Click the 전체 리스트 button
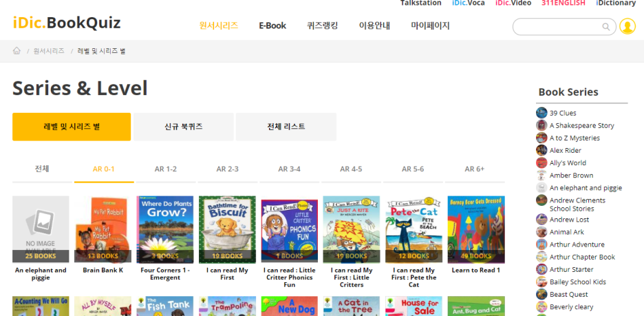Viewport: 644px width, 316px height. coord(286,127)
